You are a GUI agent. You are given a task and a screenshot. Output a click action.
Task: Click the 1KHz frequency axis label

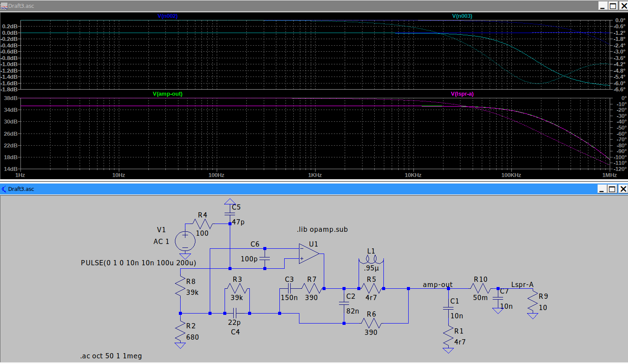point(315,175)
